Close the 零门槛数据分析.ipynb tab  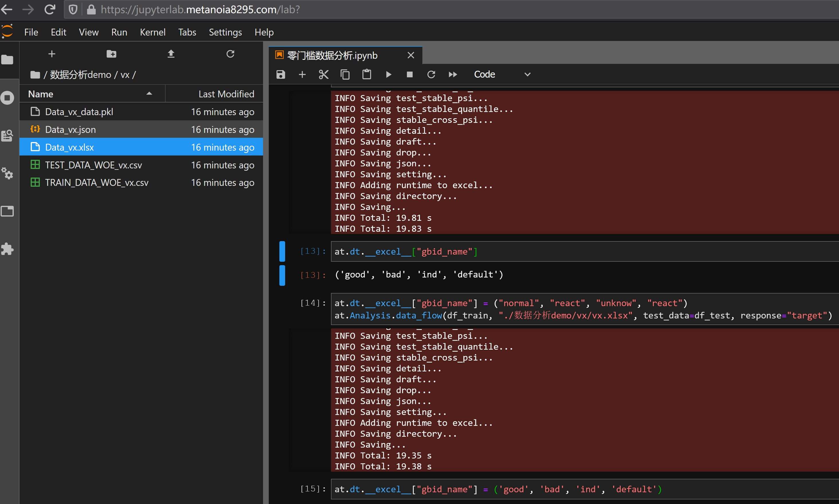click(x=411, y=55)
